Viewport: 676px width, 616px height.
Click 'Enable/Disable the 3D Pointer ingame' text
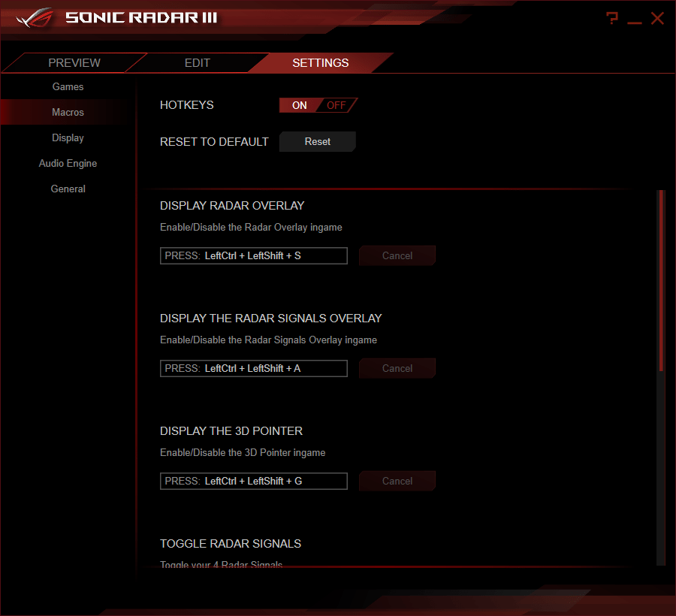tap(243, 453)
